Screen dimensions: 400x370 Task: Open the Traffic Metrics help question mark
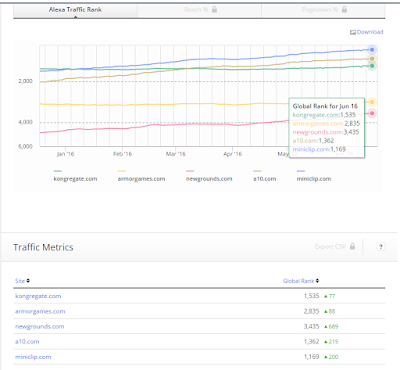pos(381,247)
